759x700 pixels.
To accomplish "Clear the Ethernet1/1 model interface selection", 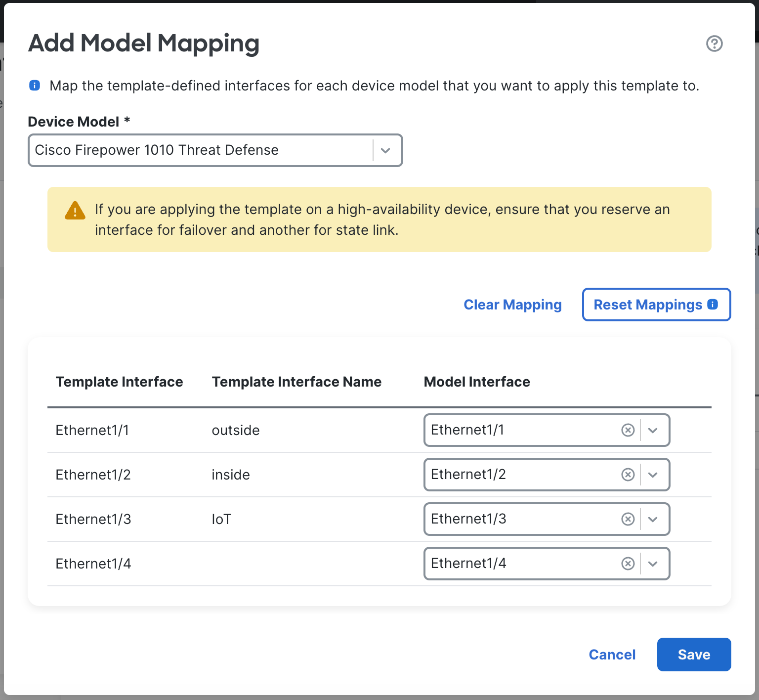I will (628, 430).
